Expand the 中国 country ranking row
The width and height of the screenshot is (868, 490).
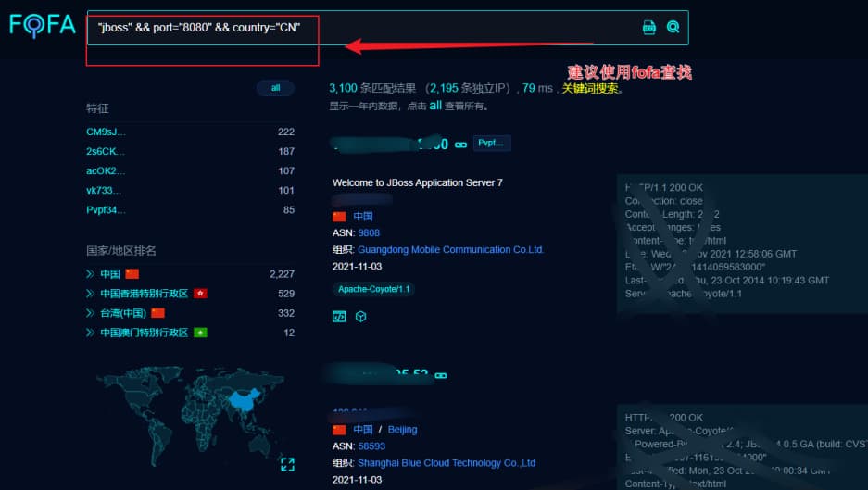click(x=90, y=274)
